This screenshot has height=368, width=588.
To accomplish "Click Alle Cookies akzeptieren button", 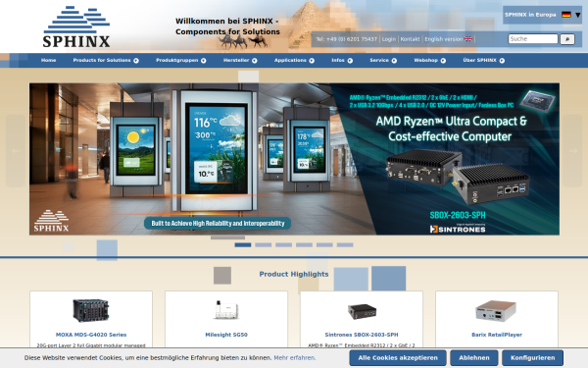I will point(398,358).
